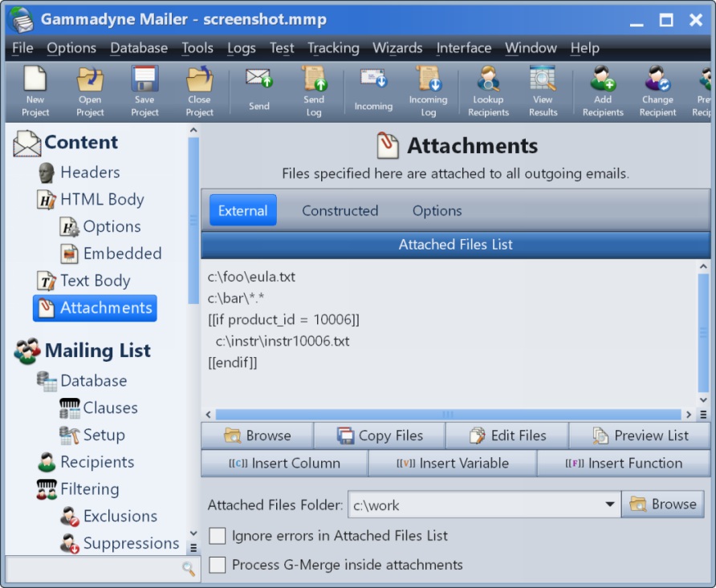The height and width of the screenshot is (588, 716).
Task: Click the New Project toolbar icon
Action: (35, 91)
